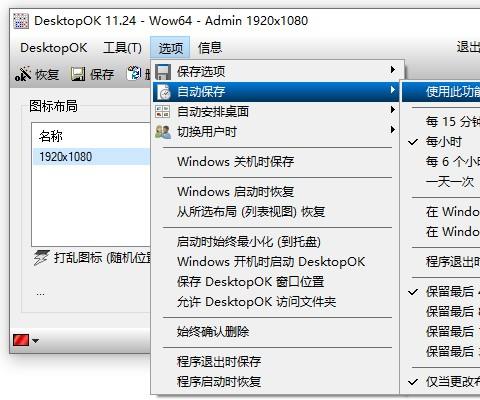This screenshot has height=400, width=480.
Task: Click the Save floppy toolbar icon
Action: tap(78, 74)
